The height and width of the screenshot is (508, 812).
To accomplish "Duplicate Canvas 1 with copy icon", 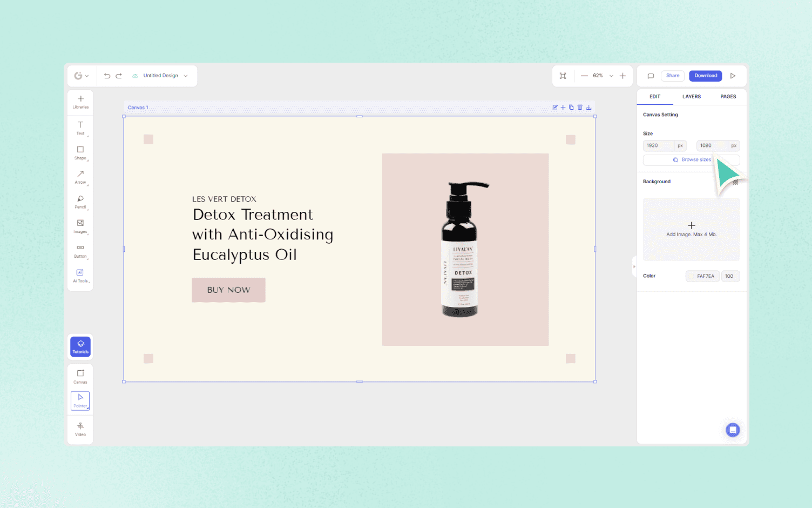I will (571, 108).
